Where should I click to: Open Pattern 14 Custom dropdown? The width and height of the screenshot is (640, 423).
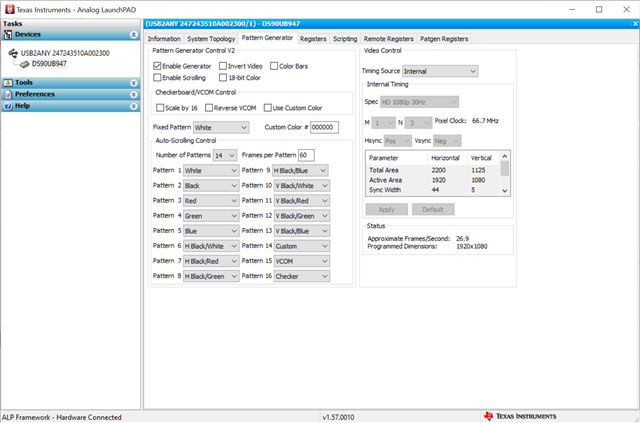coord(302,246)
